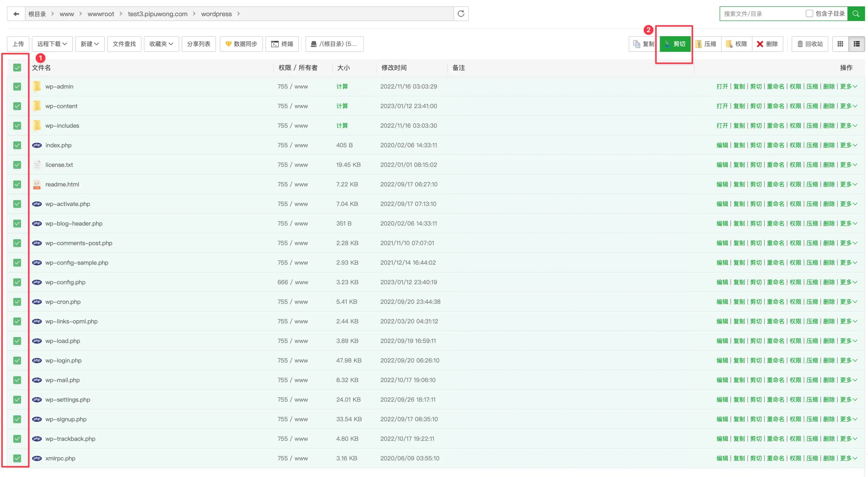Uncheck the index.php row checkbox

point(17,145)
